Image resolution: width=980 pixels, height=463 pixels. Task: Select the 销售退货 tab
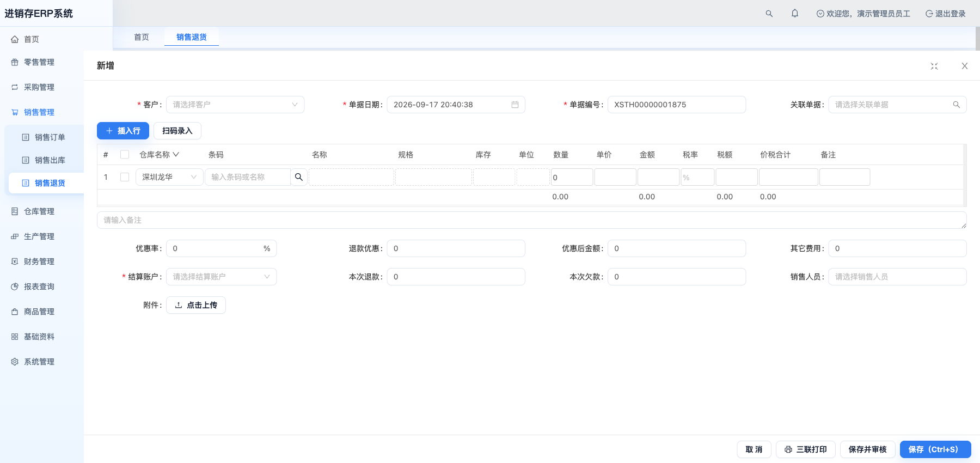click(x=192, y=37)
